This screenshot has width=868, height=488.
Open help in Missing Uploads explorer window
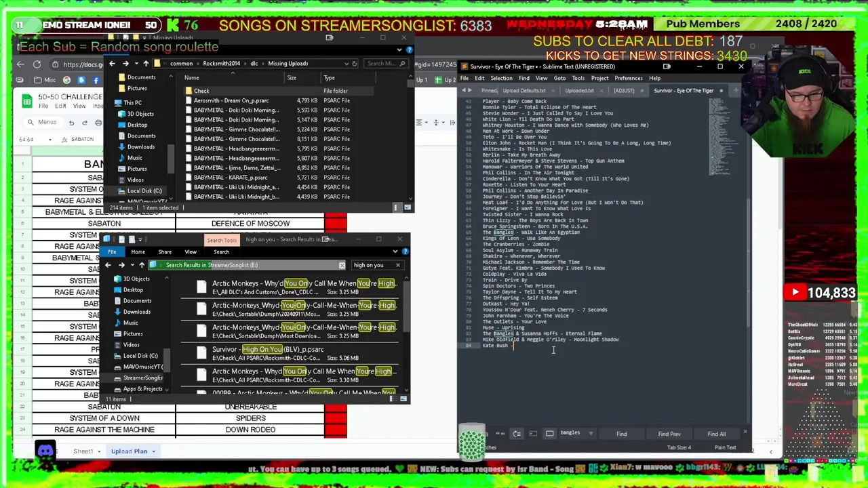coord(409,49)
